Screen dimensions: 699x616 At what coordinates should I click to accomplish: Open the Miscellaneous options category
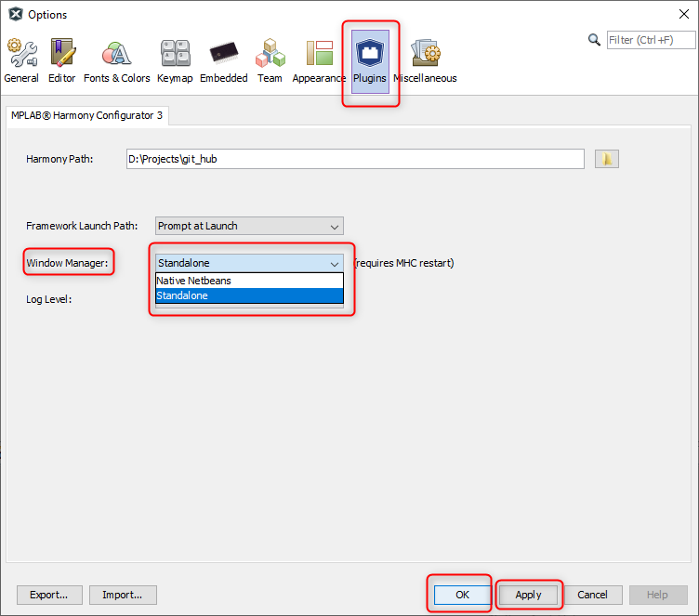[x=425, y=60]
